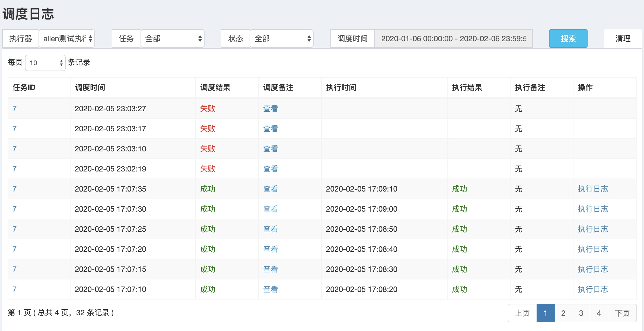This screenshot has height=331, width=644.
Task: Open the 执行器 dropdown showing allen测试执行
Action: 67,39
